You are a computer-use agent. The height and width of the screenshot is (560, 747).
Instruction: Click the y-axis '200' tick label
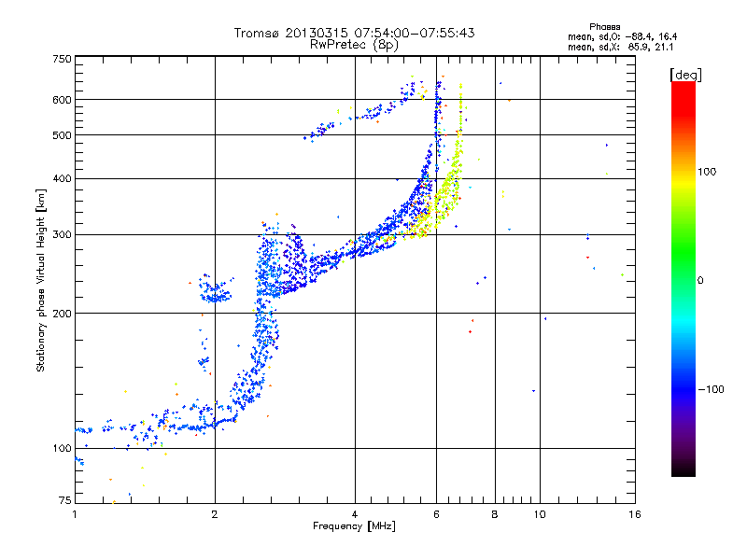[62, 314]
